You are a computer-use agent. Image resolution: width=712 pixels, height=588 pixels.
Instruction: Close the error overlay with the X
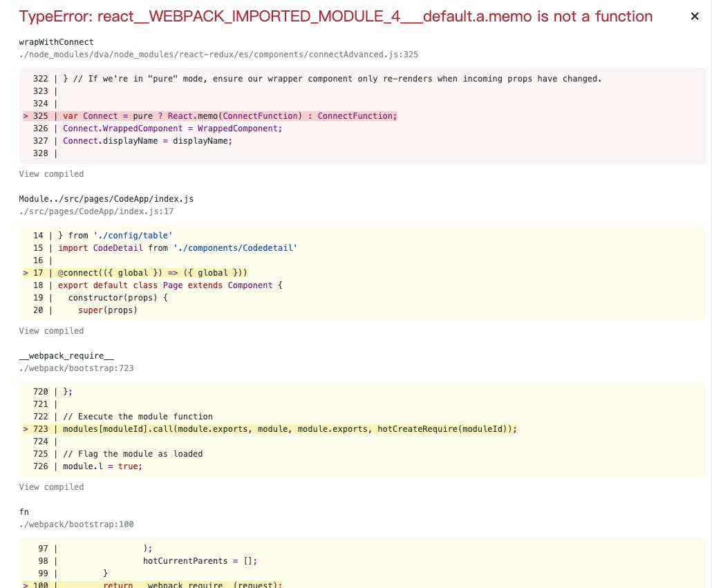point(694,17)
